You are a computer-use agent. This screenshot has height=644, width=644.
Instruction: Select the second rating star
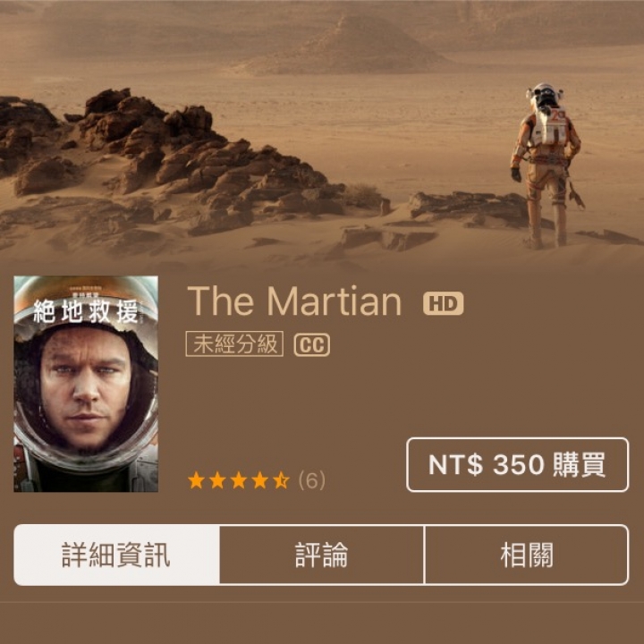coord(217,480)
